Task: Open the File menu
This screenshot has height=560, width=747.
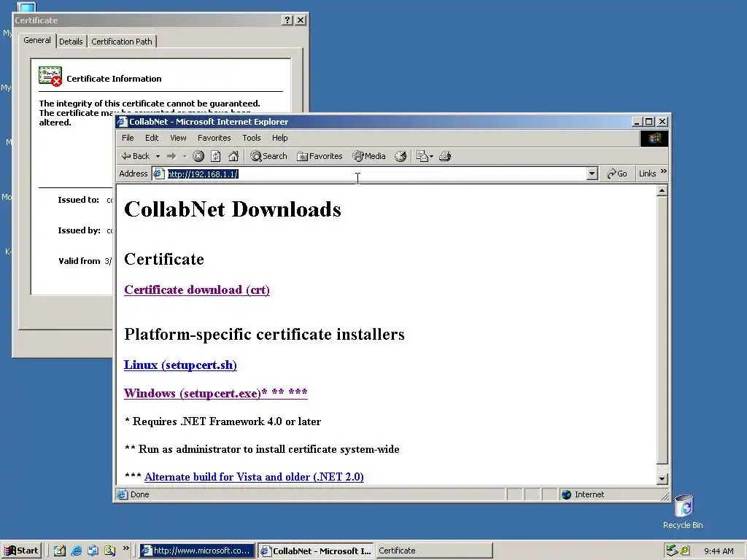Action: [128, 138]
